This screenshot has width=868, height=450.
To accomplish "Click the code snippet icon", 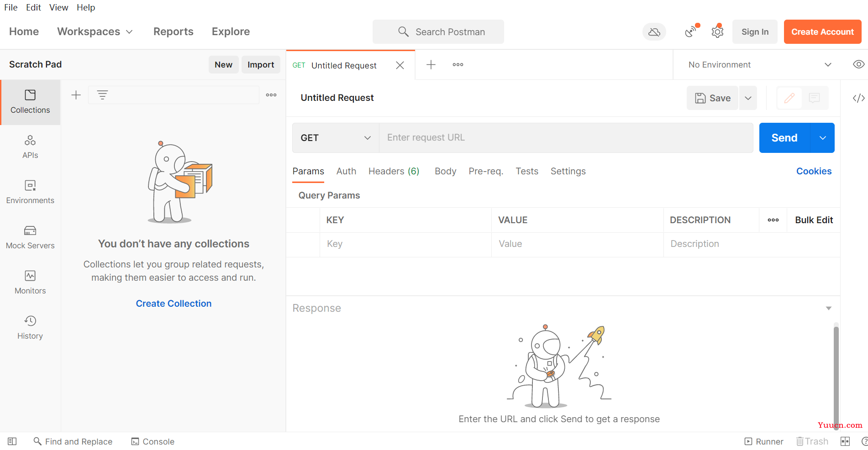I will coord(858,98).
